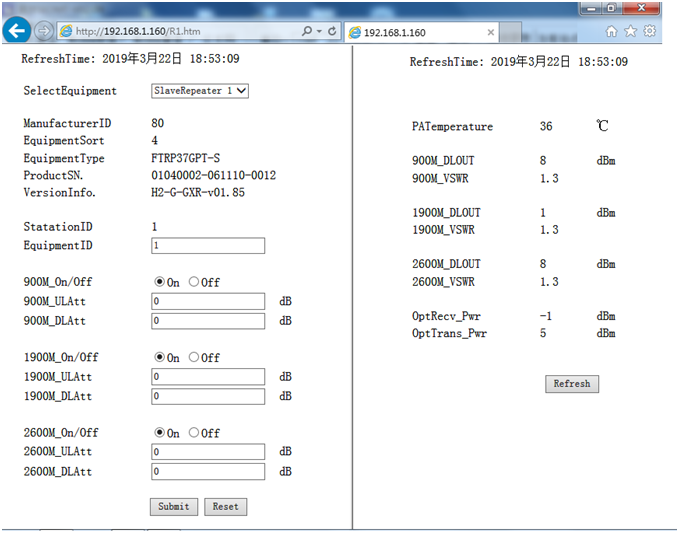Select Off for 900M_On/Off
The height and width of the screenshot is (542, 679).
pos(194,282)
